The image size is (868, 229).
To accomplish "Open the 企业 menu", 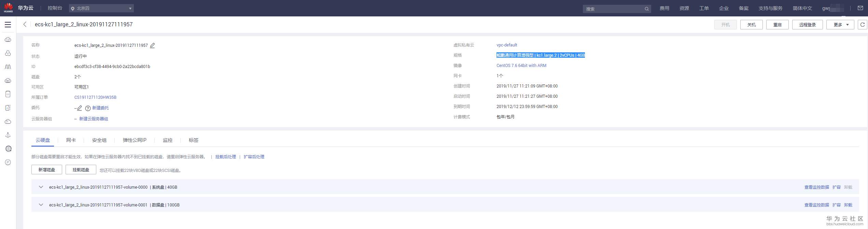I will coord(724,8).
